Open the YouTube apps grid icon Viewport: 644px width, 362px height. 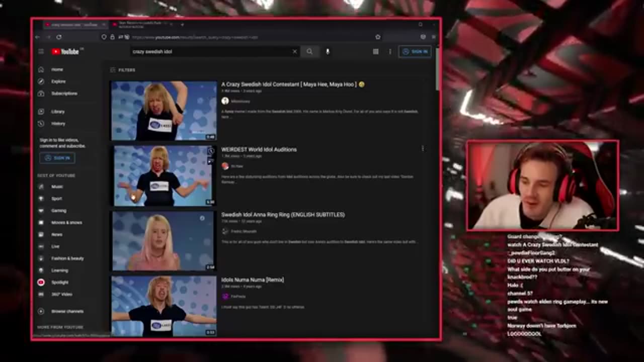375,51
